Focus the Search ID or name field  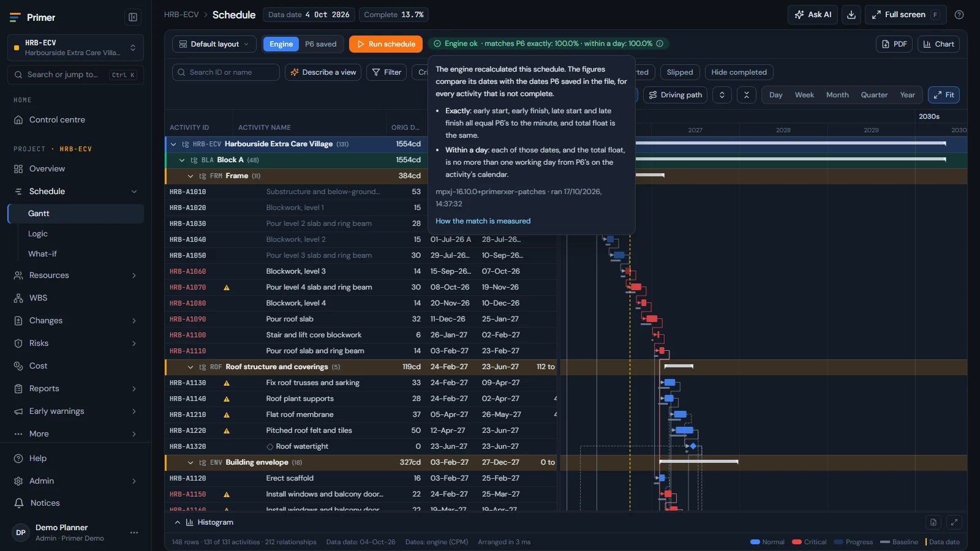226,72
